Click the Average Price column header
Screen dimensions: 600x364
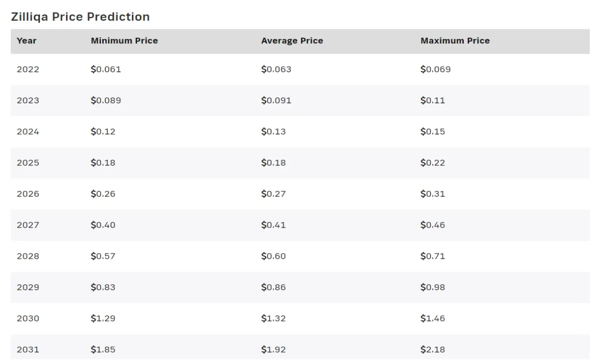coord(292,41)
